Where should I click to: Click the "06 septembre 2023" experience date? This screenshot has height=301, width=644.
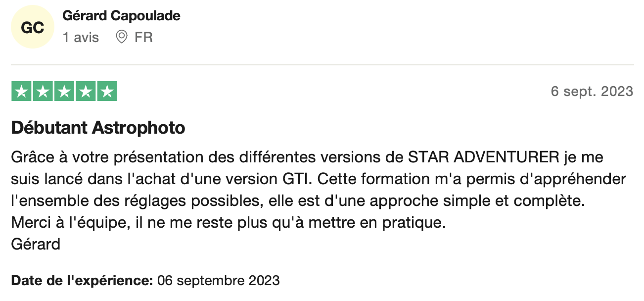[x=218, y=281]
